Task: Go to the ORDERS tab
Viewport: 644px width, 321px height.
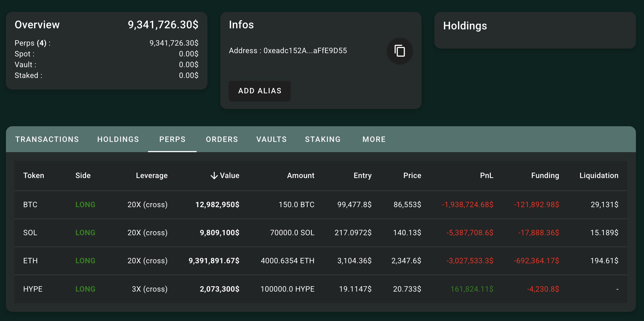Action: click(222, 139)
